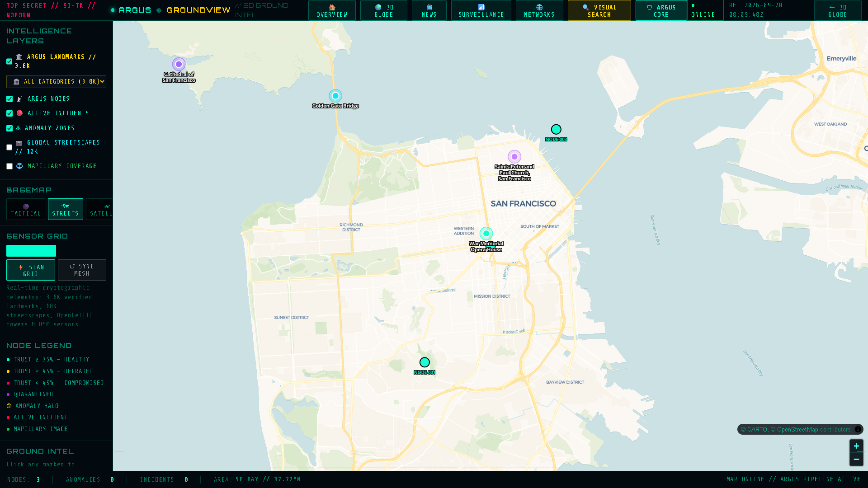Open Visual Search
The height and width of the screenshot is (488, 868).
point(599,10)
